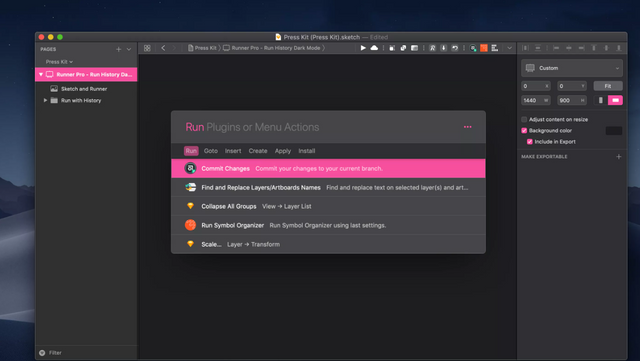Click the Y position field
Screen dimensions: 640x361
click(x=572, y=86)
